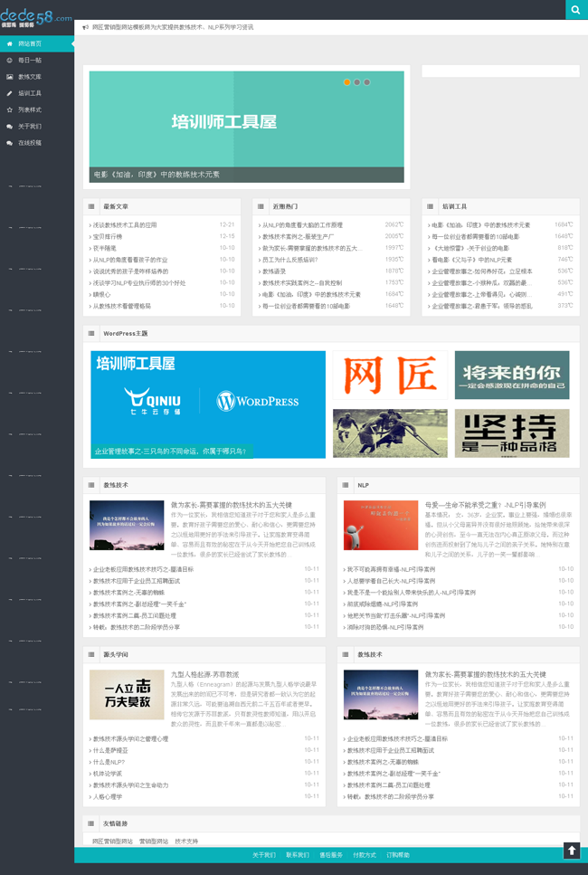Open article 从NLP的角度看大脑的工作原理
The height and width of the screenshot is (875, 588).
click(x=302, y=225)
